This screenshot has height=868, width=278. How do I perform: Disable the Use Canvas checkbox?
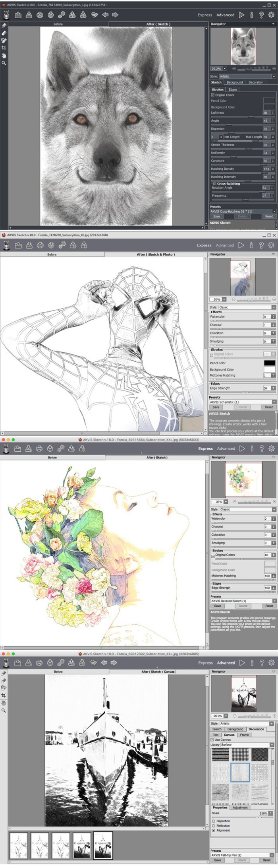(212, 740)
